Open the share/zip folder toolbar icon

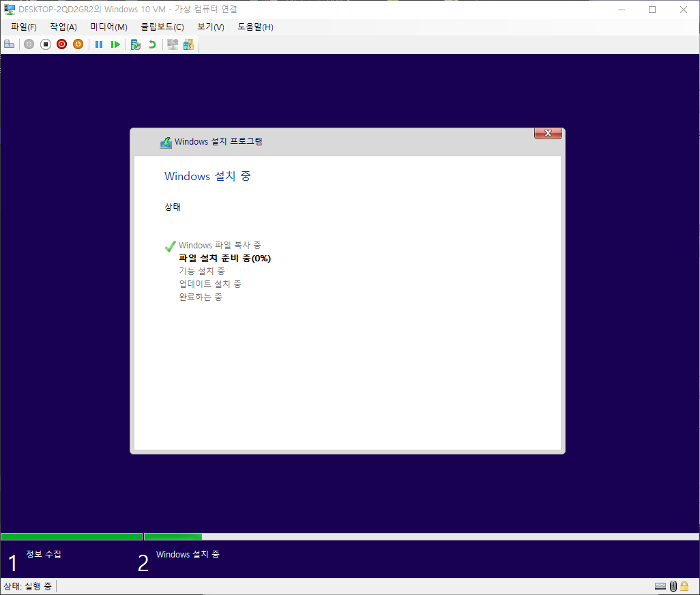pyautogui.click(x=189, y=44)
